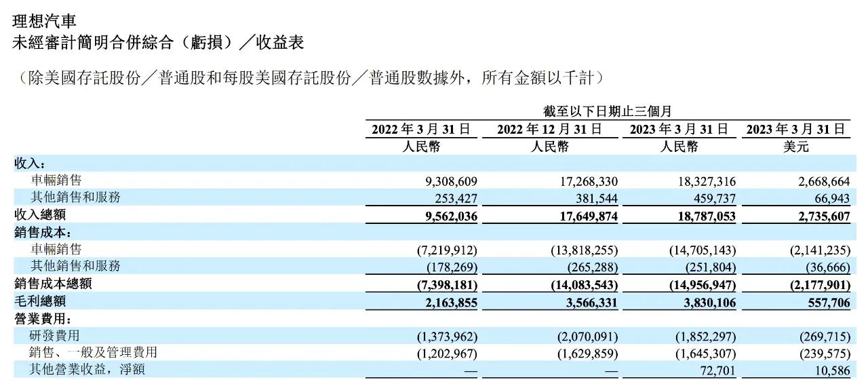Click the value 10,586

click(831, 371)
